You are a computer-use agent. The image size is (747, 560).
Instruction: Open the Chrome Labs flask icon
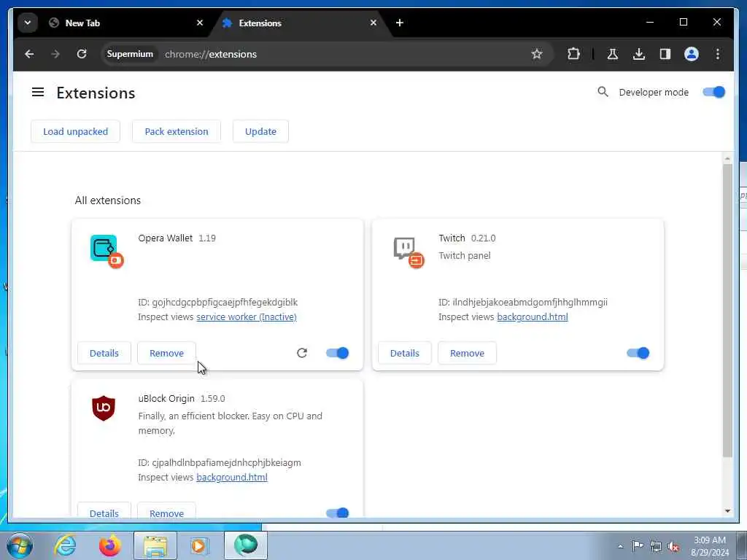613,54
